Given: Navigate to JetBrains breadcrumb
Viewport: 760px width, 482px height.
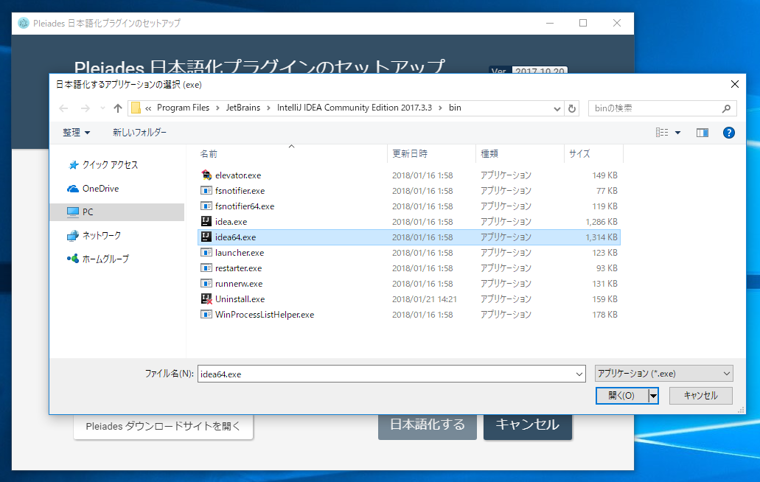Looking at the screenshot, I should (243, 108).
